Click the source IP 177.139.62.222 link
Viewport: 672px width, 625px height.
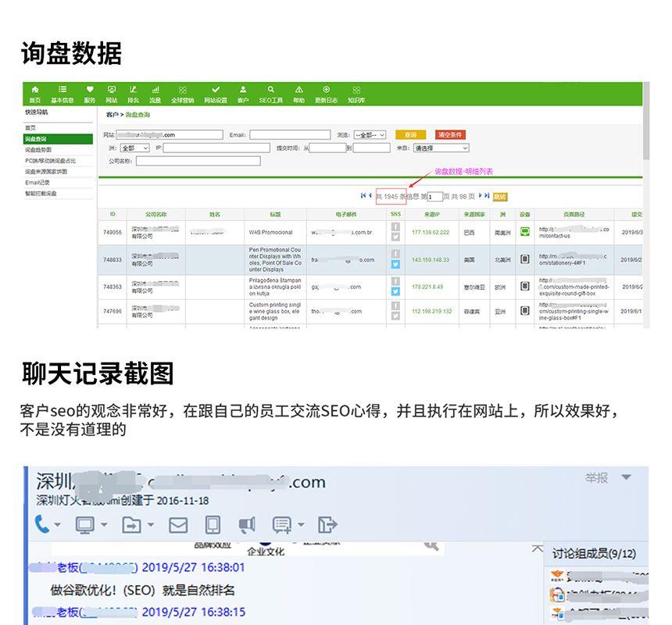coord(431,232)
